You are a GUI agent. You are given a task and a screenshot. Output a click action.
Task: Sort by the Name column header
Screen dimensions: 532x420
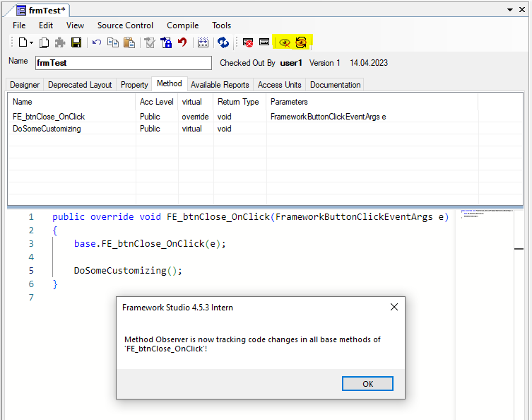(71, 102)
